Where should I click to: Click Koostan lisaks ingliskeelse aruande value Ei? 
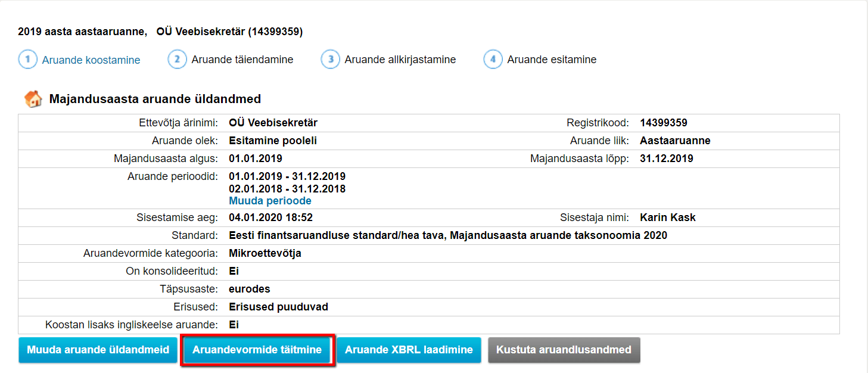[x=234, y=325]
